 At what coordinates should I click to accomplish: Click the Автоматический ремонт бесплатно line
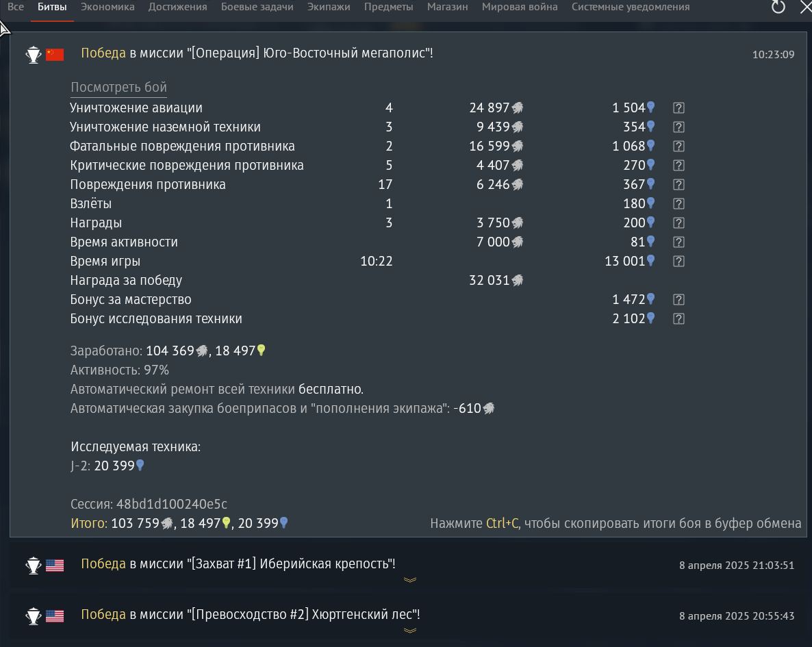click(x=217, y=389)
